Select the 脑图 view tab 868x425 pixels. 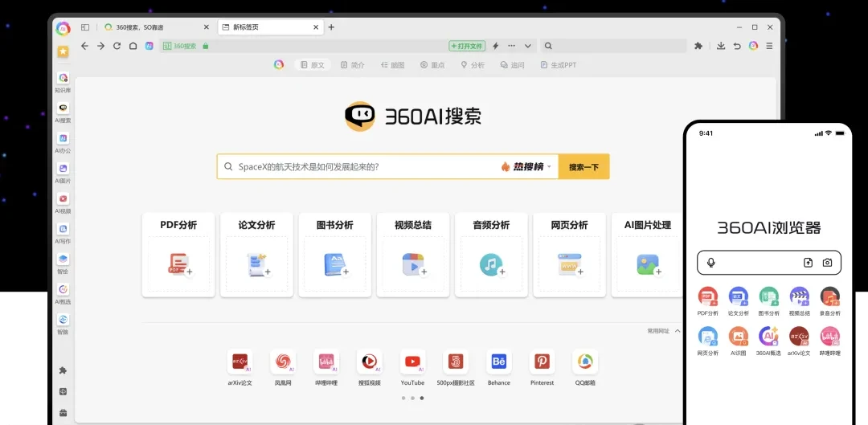[392, 65]
